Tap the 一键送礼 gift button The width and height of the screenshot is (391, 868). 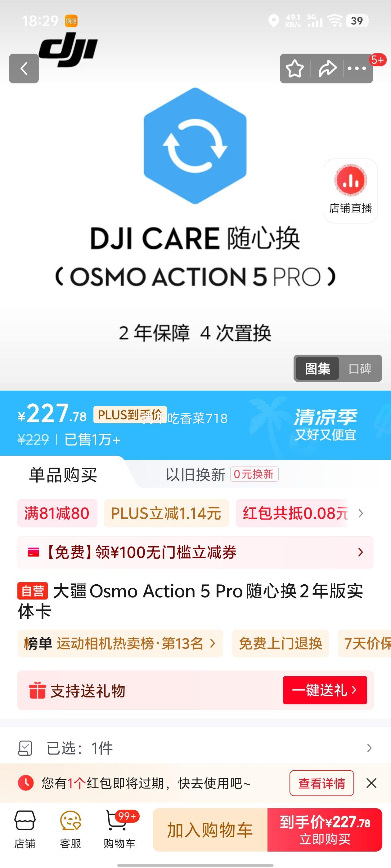pyautogui.click(x=325, y=690)
